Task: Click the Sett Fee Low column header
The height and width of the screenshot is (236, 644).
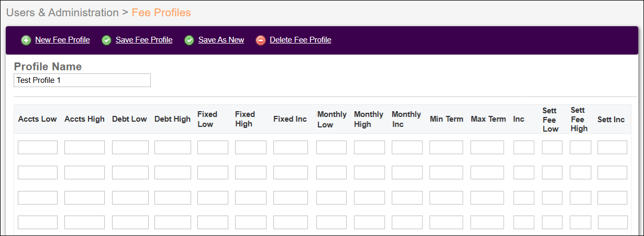Action: [550, 119]
